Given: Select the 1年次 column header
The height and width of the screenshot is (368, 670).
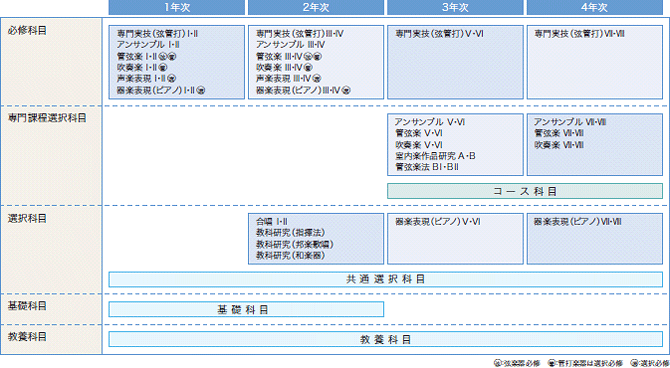Looking at the screenshot, I should (x=177, y=7).
